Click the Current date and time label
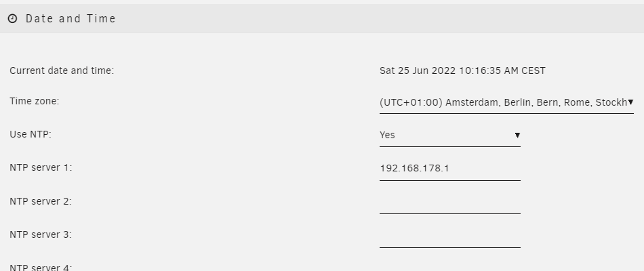This screenshot has width=644, height=271. (62, 70)
